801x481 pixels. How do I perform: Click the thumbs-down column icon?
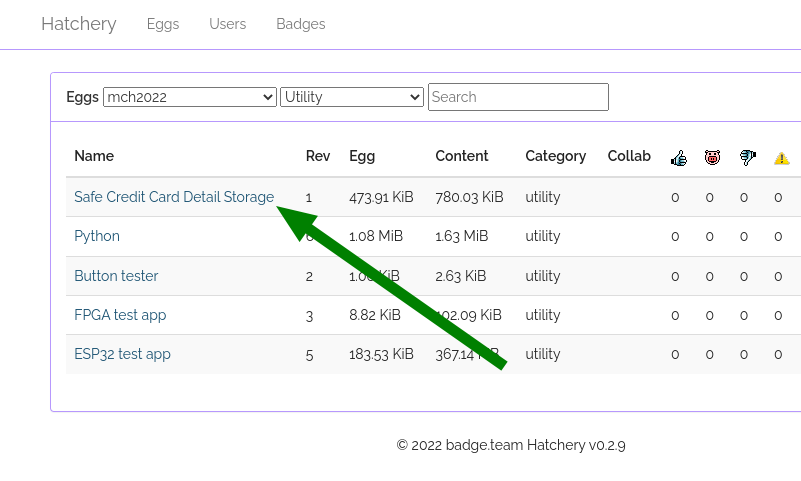tap(747, 157)
